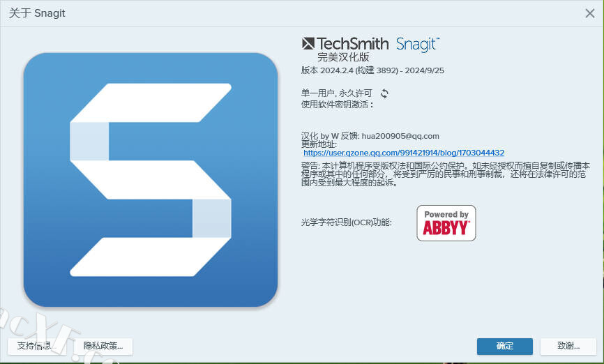The image size is (604, 364).
Task: Click the 完美汉化版 subtitle text
Action: (x=343, y=57)
